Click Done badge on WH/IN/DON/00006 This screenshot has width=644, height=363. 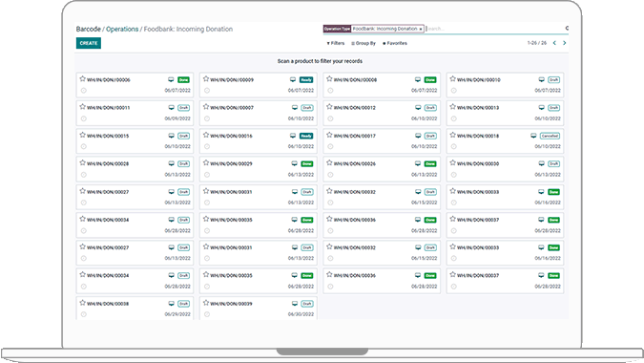[x=183, y=79]
